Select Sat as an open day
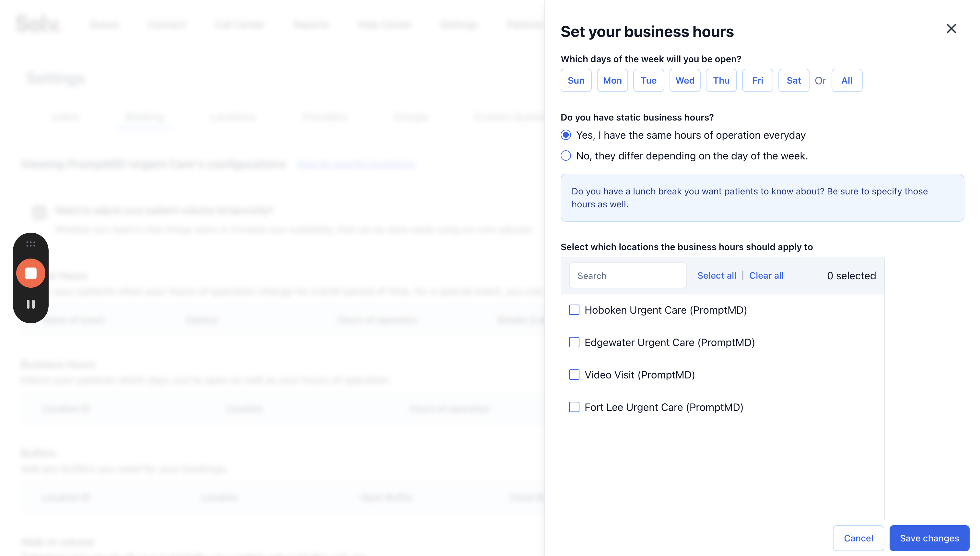Image resolution: width=980 pixels, height=556 pixels. (x=793, y=80)
